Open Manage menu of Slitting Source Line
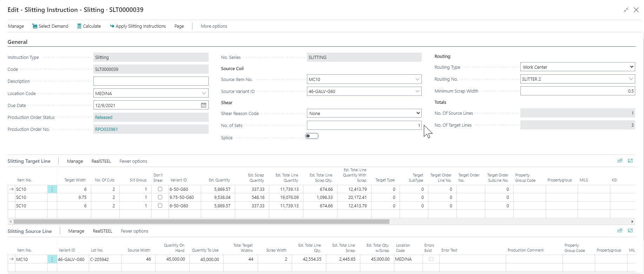 (x=76, y=231)
